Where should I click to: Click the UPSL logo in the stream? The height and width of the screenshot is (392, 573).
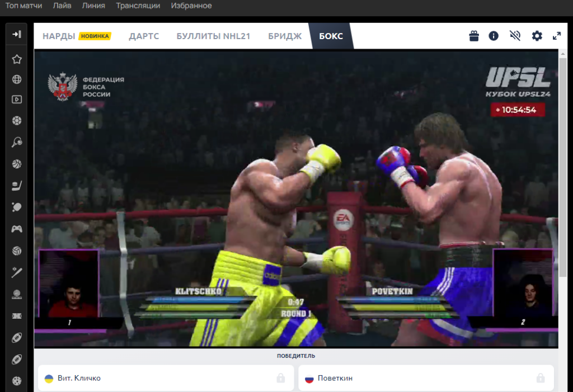(518, 77)
